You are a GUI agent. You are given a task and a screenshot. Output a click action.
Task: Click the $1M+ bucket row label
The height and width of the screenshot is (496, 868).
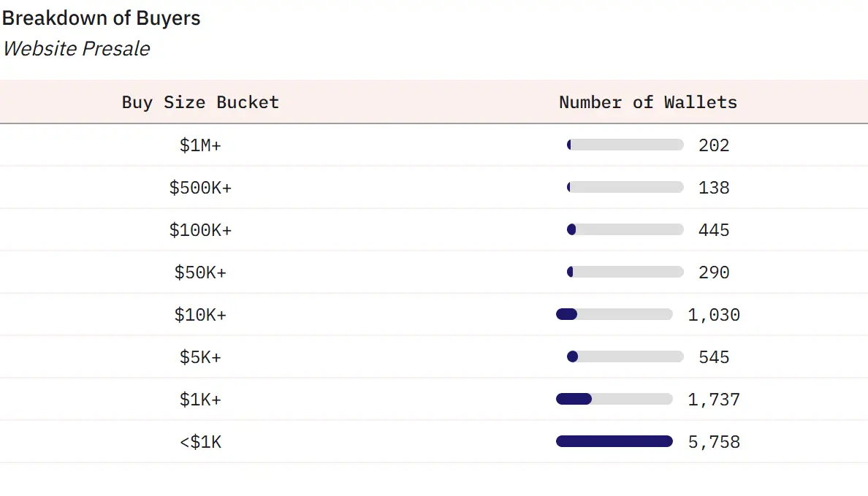point(200,145)
